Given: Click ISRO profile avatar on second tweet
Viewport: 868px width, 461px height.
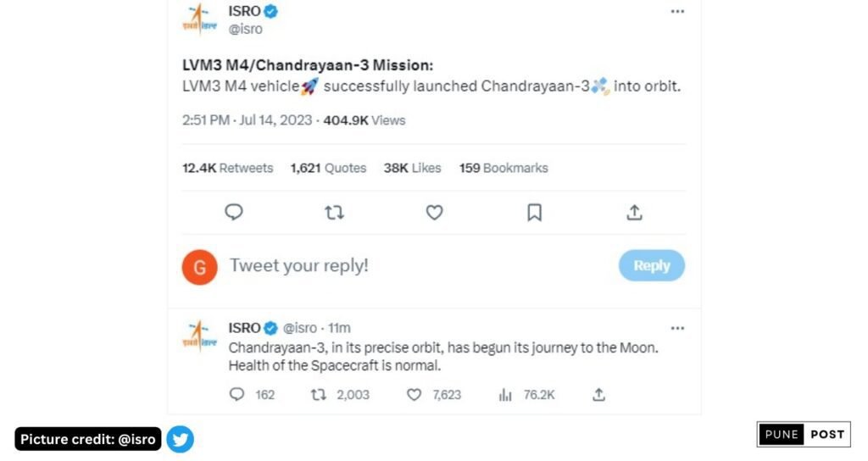Looking at the screenshot, I should 198,336.
